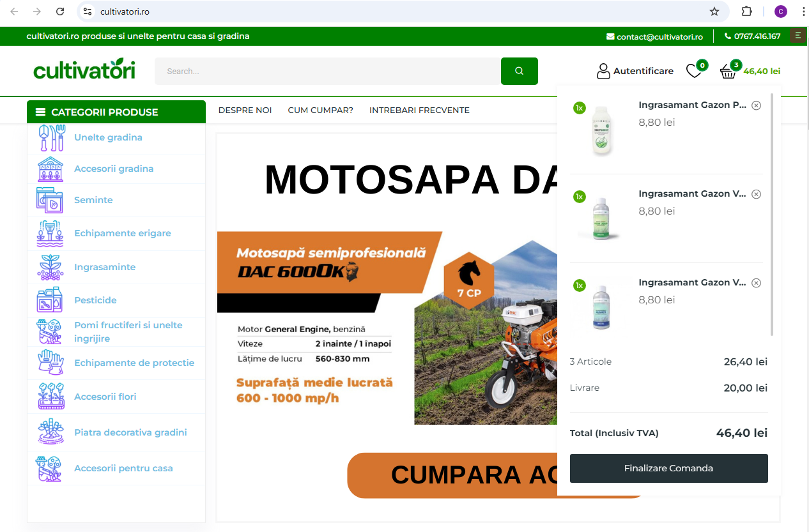Image resolution: width=809 pixels, height=532 pixels.
Task: Click the Echipamente erigare sprinkler icon
Action: (x=50, y=234)
